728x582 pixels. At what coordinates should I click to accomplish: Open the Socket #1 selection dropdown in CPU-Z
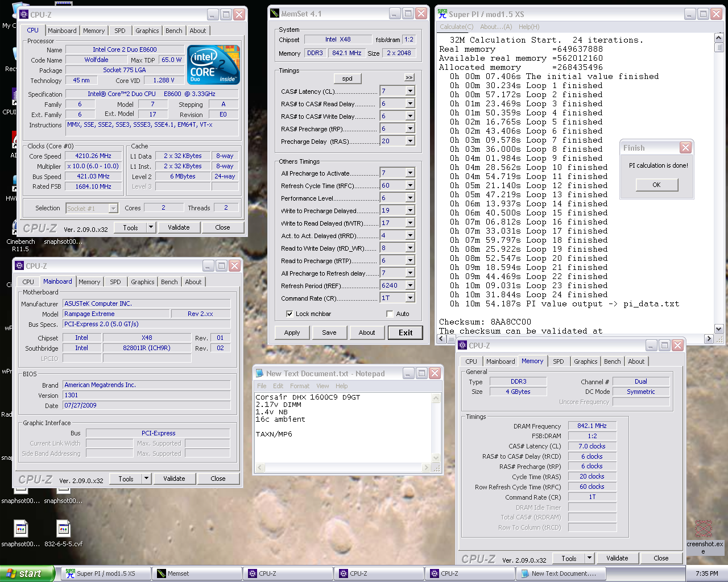[x=113, y=208]
